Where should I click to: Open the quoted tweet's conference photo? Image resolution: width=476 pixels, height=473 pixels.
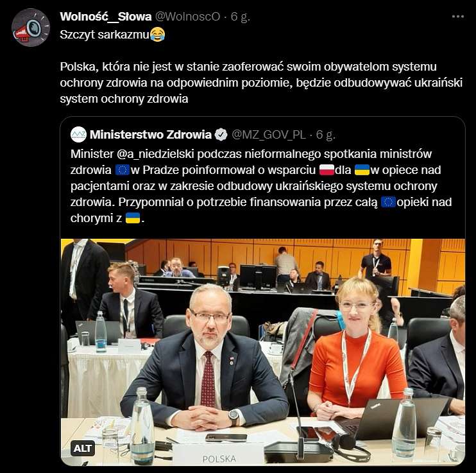(x=263, y=352)
